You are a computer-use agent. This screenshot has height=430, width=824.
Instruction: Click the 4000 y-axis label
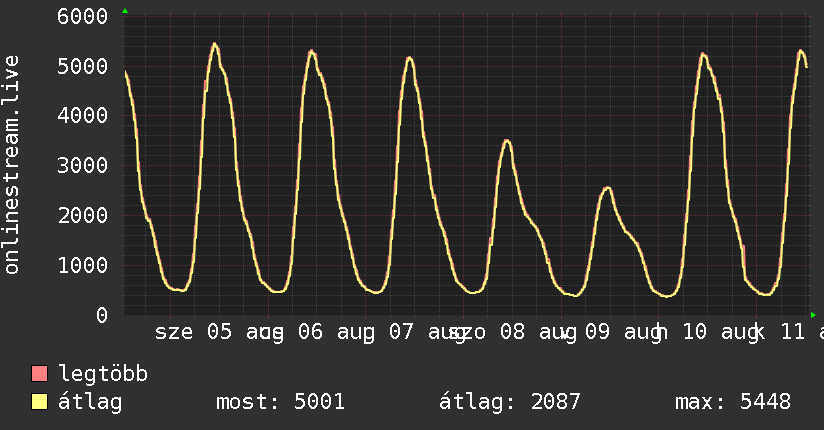pyautogui.click(x=83, y=116)
